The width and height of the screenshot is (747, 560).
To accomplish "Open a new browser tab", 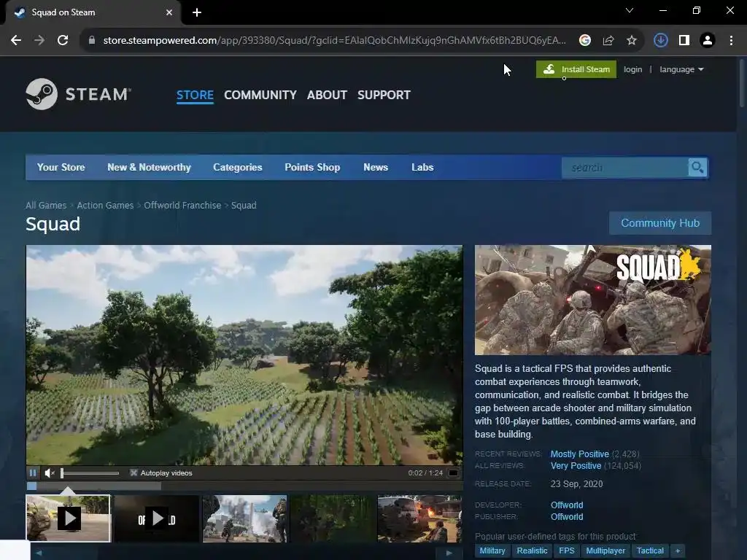I will click(197, 12).
